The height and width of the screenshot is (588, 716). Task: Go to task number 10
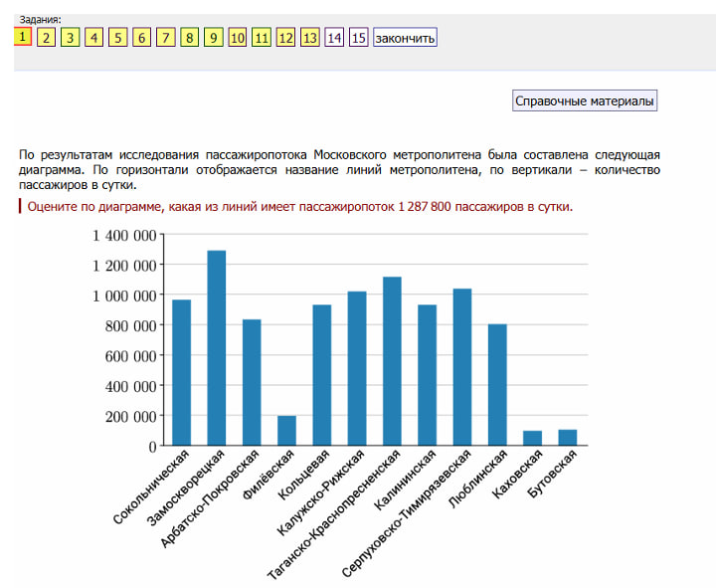(238, 38)
